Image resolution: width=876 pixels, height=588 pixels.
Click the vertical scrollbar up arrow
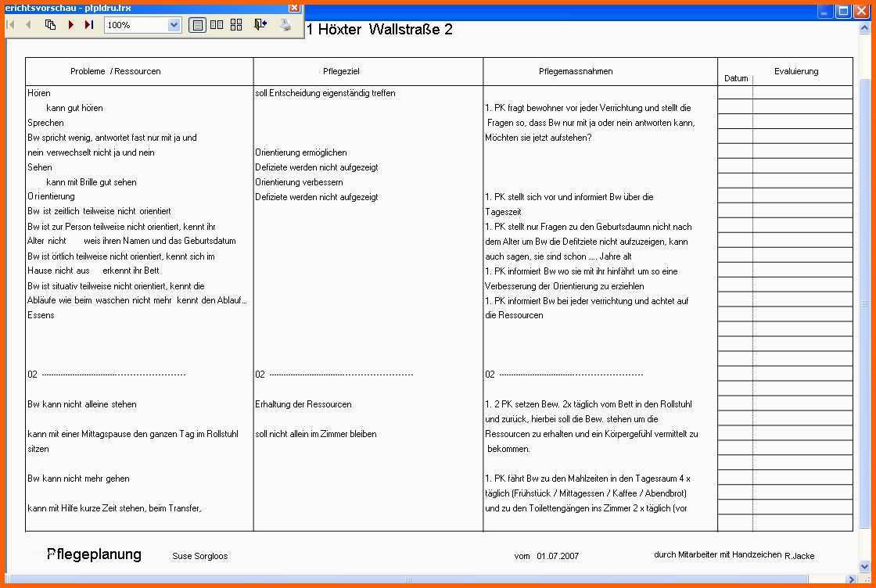tap(865, 28)
